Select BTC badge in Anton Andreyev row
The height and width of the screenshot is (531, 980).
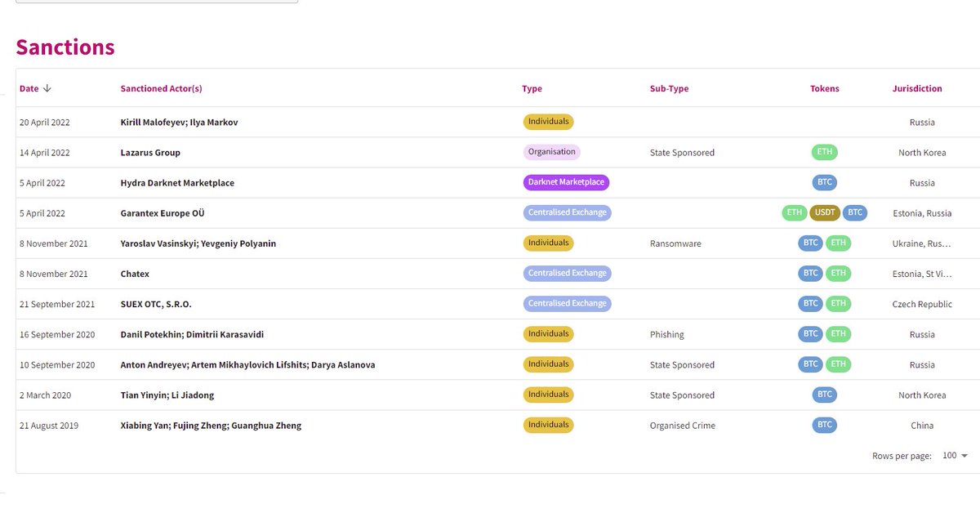coord(810,364)
